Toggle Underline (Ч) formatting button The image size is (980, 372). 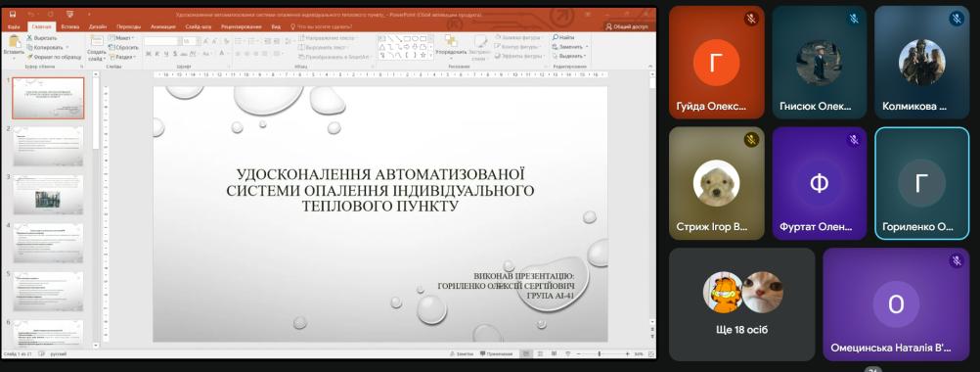(x=165, y=54)
